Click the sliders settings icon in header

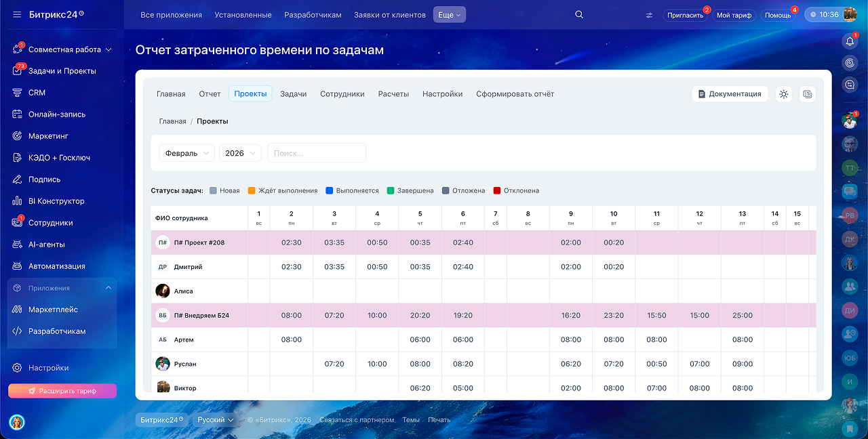(649, 15)
